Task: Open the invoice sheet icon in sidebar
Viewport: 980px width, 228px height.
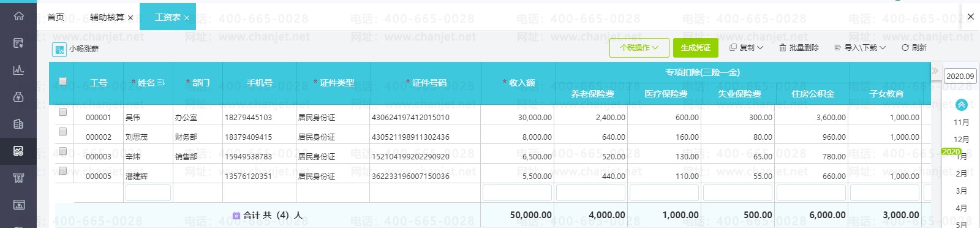Action: click(x=18, y=124)
